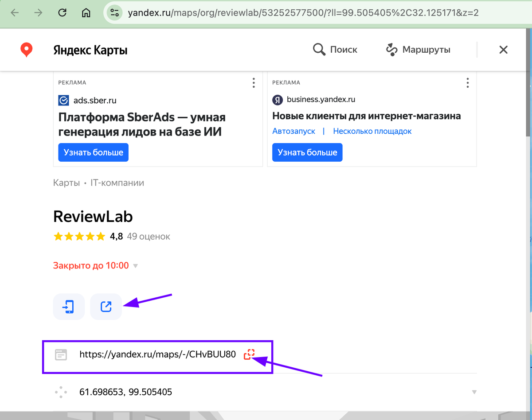The width and height of the screenshot is (532, 420).
Task: Click Узнать больше in business.yandex ad
Action: pyautogui.click(x=307, y=152)
